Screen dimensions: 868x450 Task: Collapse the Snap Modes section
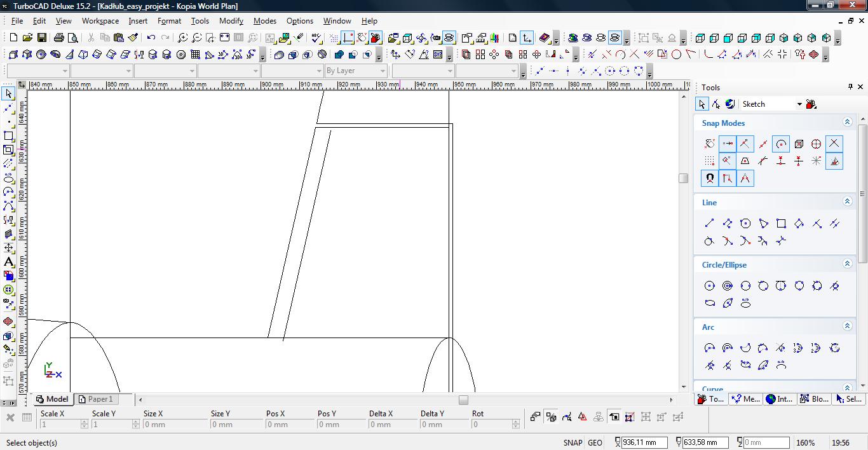846,122
